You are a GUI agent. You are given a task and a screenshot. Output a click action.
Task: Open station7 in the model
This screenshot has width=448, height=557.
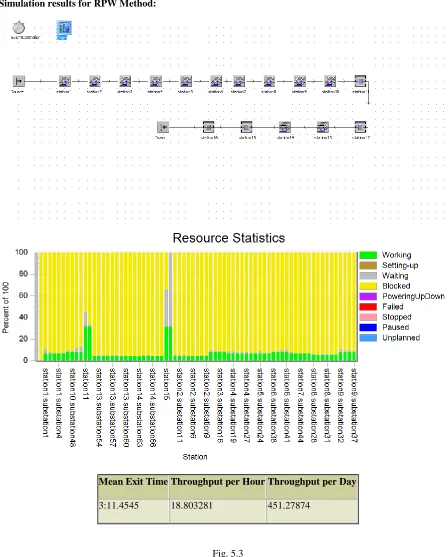[x=239, y=81]
